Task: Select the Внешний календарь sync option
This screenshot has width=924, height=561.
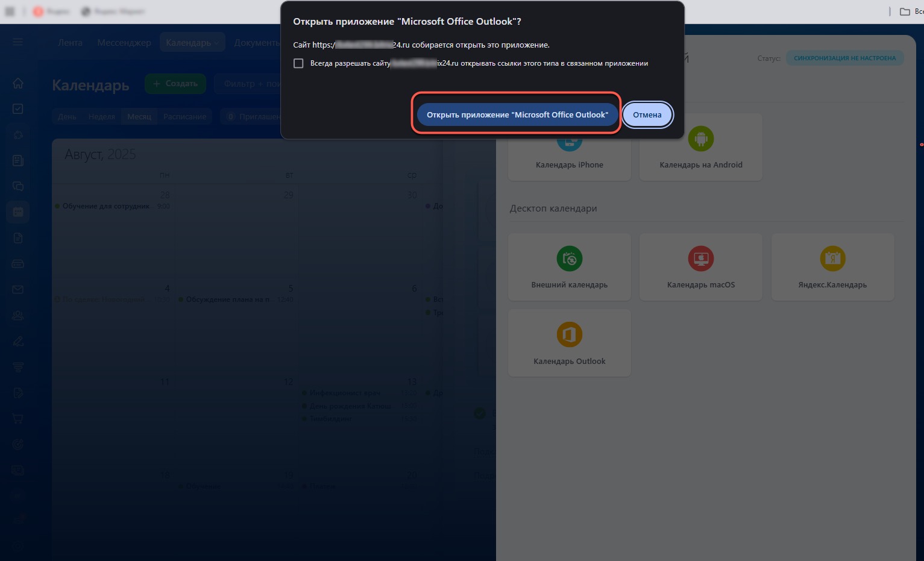Action: tap(570, 267)
